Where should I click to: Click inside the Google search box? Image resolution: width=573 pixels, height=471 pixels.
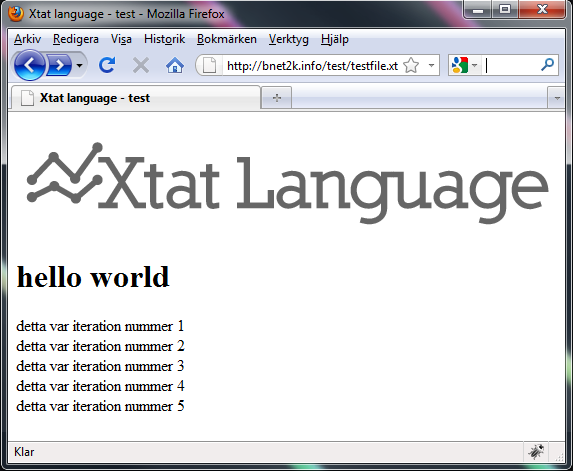pos(511,65)
